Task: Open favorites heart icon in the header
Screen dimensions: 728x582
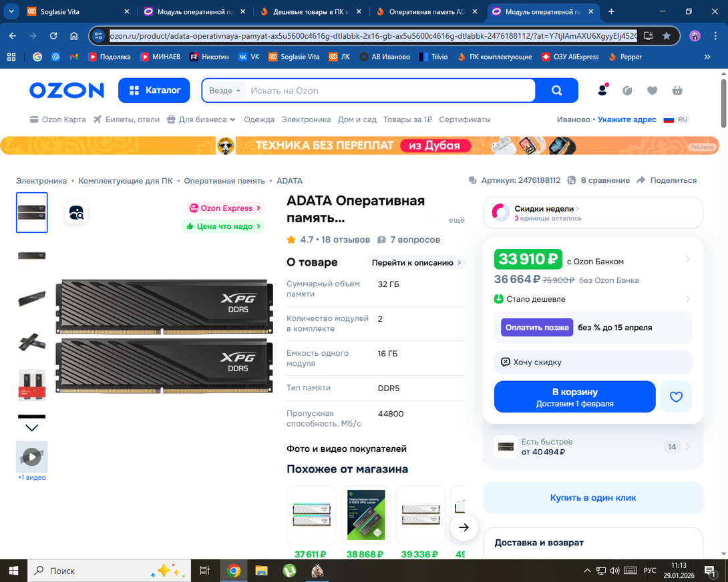Action: click(652, 91)
